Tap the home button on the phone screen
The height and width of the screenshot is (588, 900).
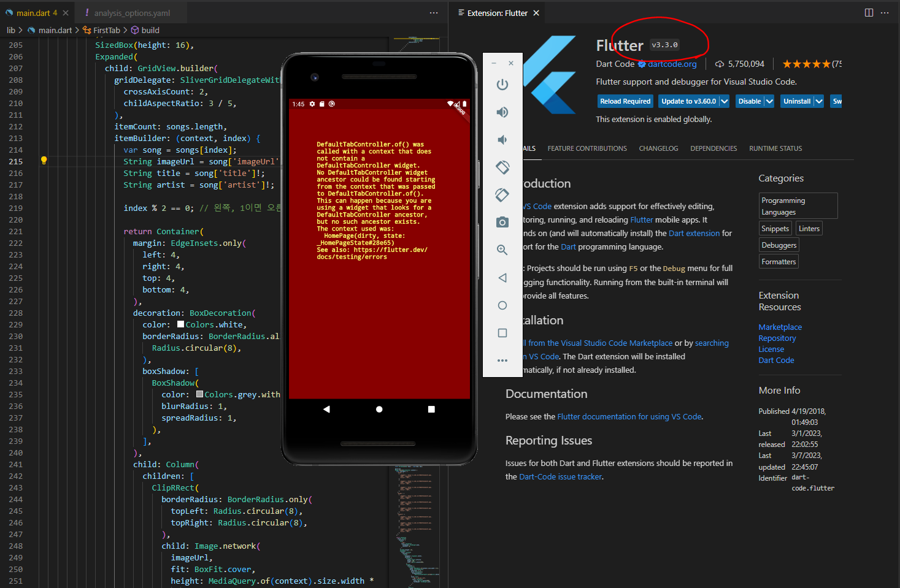(x=379, y=409)
